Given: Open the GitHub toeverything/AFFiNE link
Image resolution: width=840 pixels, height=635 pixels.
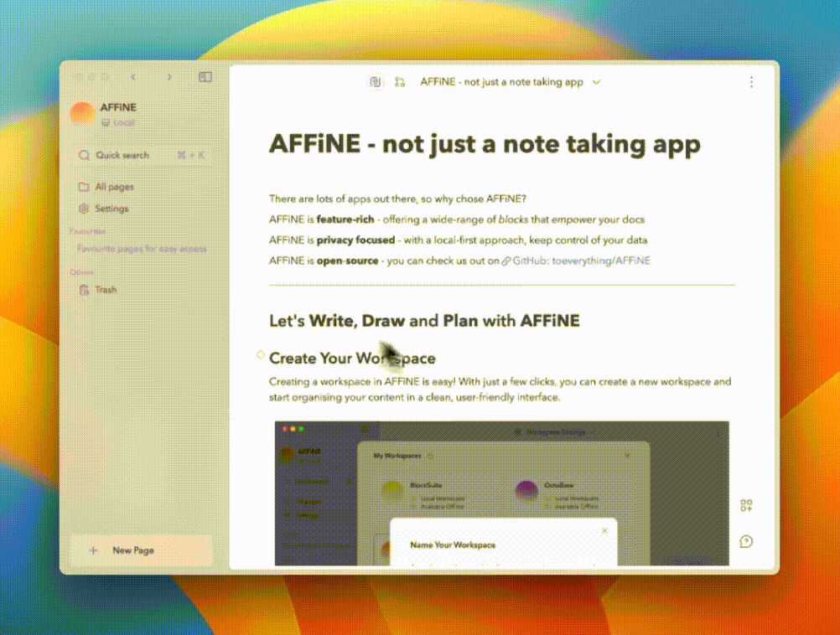Looking at the screenshot, I should point(581,261).
